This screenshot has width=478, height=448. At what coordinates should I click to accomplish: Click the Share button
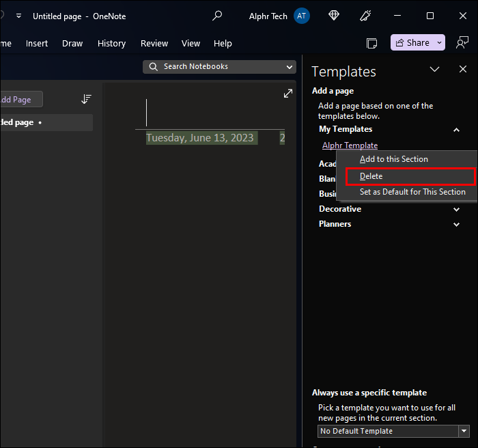click(x=412, y=43)
